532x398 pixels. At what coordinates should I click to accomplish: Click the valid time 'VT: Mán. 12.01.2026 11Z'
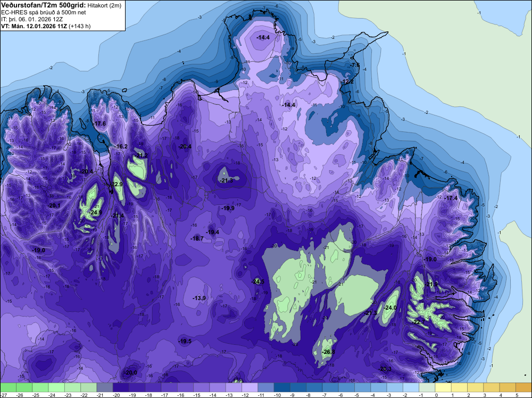tap(34, 26)
